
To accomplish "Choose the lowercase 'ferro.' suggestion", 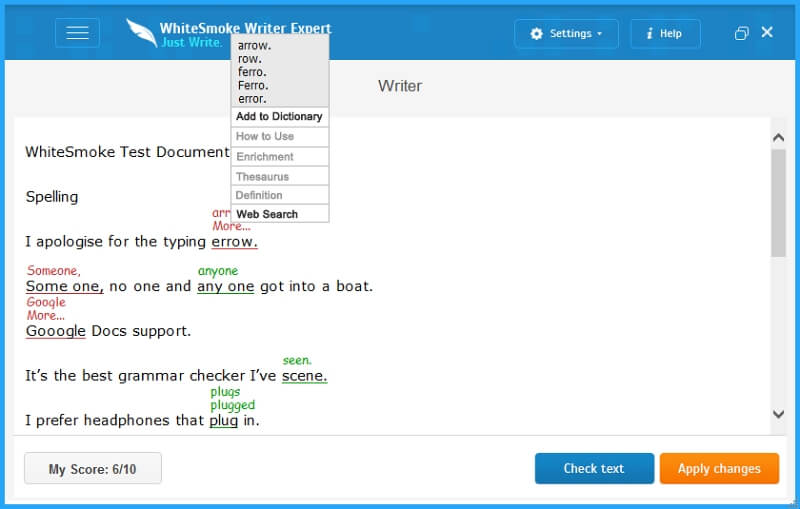I will pos(252,72).
